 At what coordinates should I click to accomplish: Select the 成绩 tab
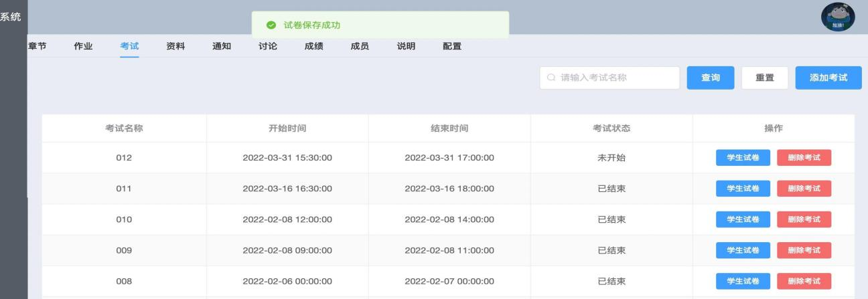pos(313,45)
